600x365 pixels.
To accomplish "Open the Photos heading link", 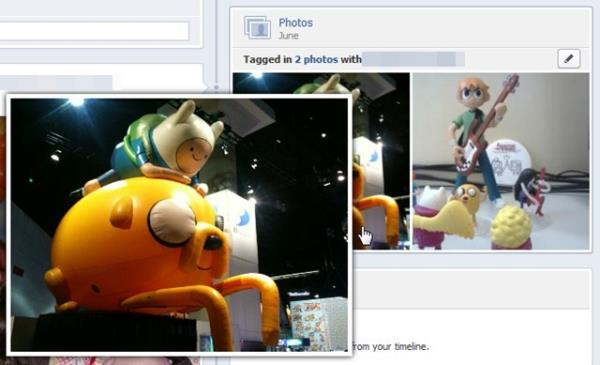I will (295, 23).
